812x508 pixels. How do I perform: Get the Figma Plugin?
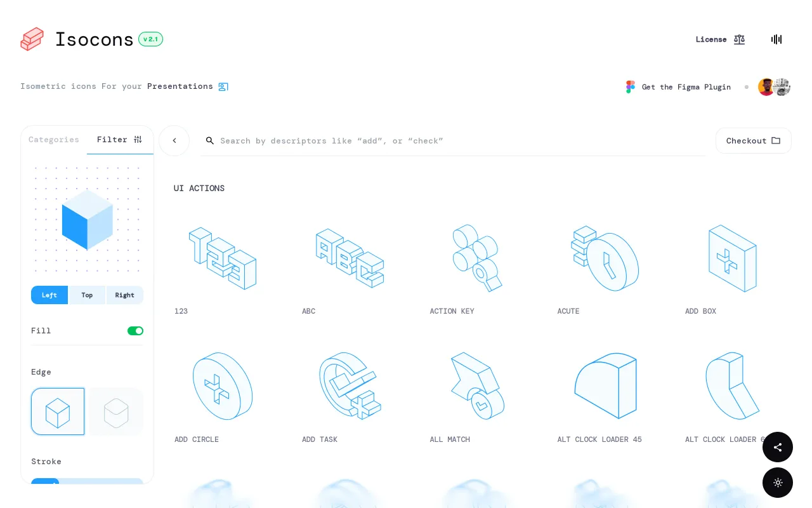click(678, 87)
